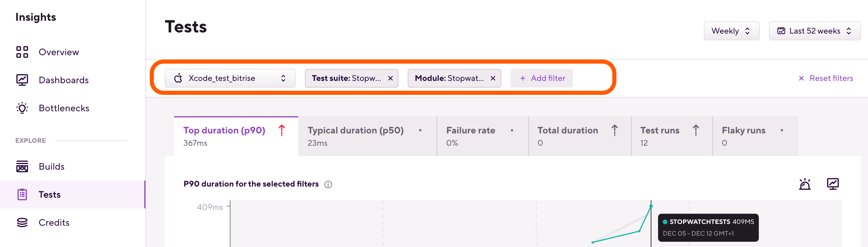This screenshot has height=247, width=868.
Task: Click the Apple logo in the app selector
Action: click(179, 78)
